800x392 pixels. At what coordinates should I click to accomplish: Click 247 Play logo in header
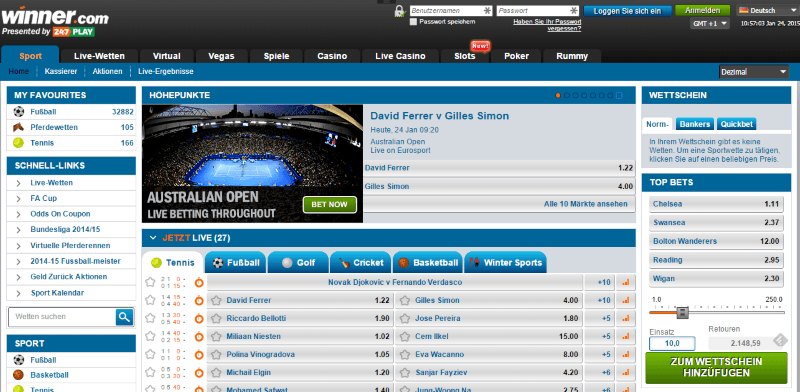73,32
